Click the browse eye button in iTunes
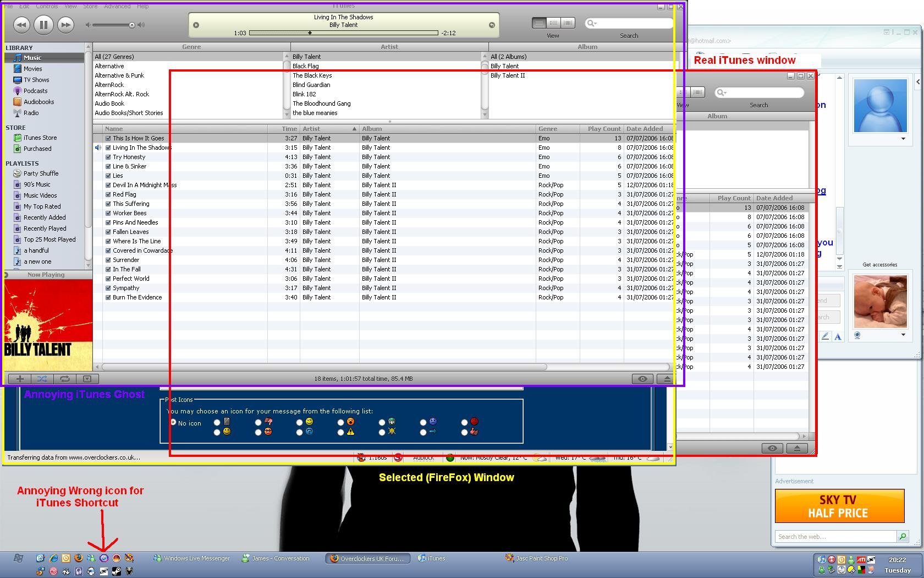The image size is (924, 578). 642,379
